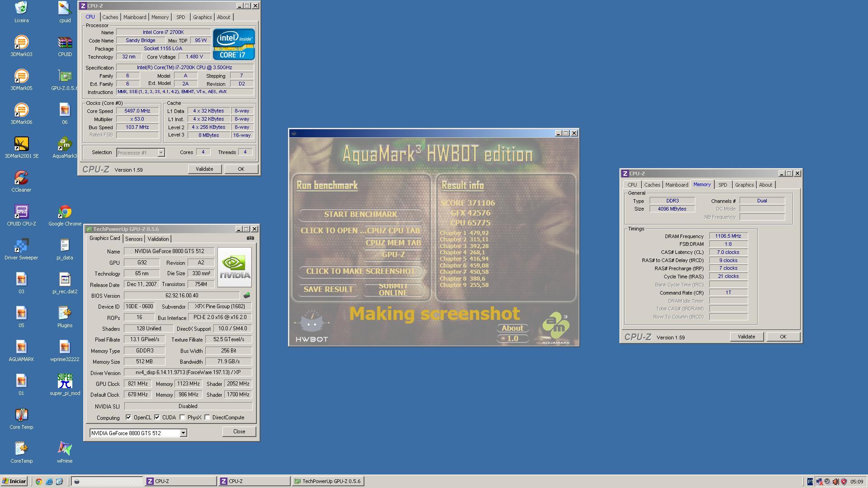This screenshot has width=868, height=488.
Task: Open pi_rec.dat2 file icon
Action: point(65,282)
